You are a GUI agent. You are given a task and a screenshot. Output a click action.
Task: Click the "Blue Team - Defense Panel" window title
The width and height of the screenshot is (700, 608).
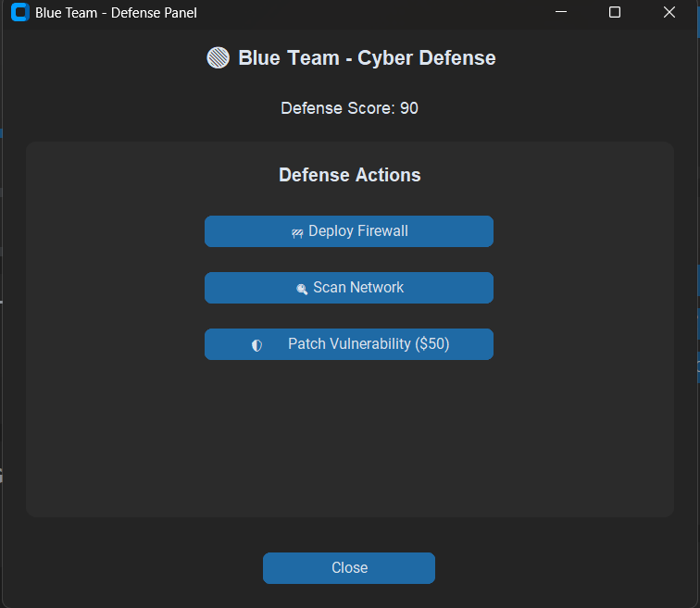(x=116, y=13)
